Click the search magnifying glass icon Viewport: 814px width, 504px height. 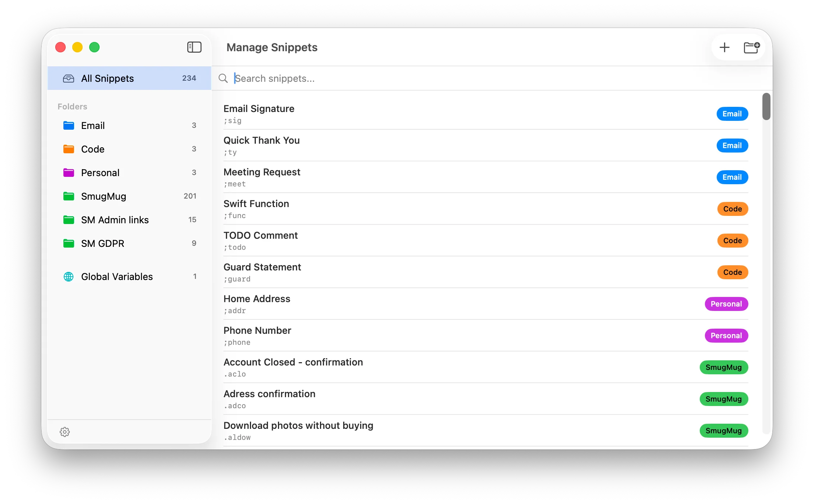223,78
